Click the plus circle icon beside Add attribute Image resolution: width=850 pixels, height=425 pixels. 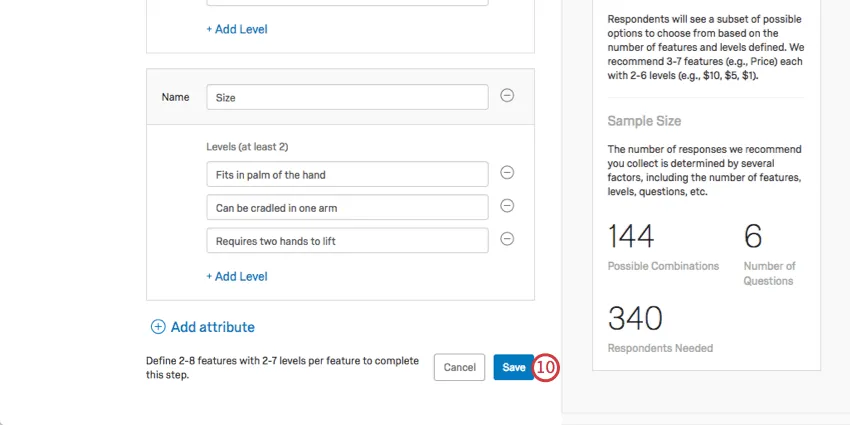click(158, 327)
